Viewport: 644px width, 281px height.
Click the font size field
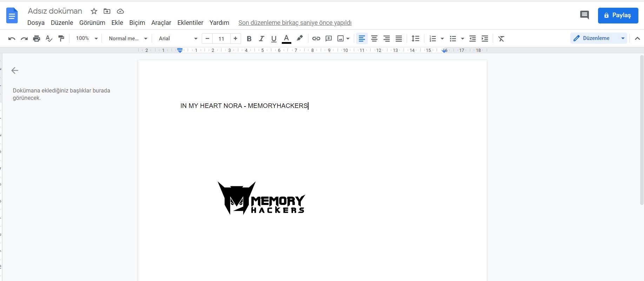click(x=221, y=39)
